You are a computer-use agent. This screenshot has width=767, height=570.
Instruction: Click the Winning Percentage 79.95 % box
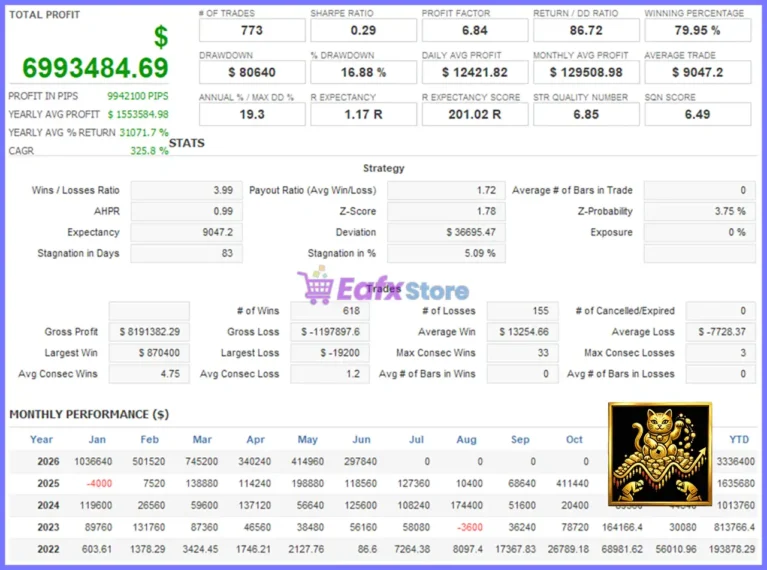(698, 30)
